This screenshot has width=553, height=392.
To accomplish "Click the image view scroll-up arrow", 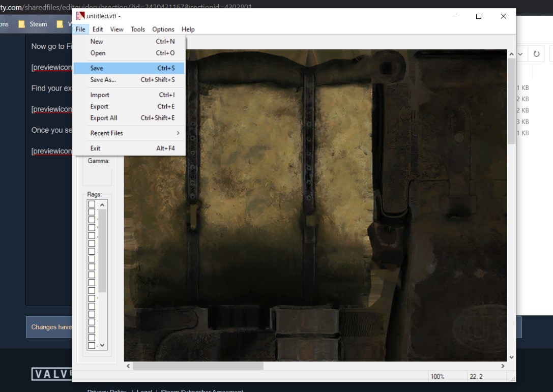I will 511,54.
